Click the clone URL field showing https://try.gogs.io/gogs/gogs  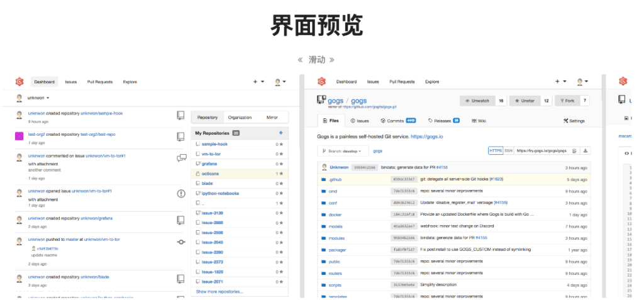[x=541, y=151]
